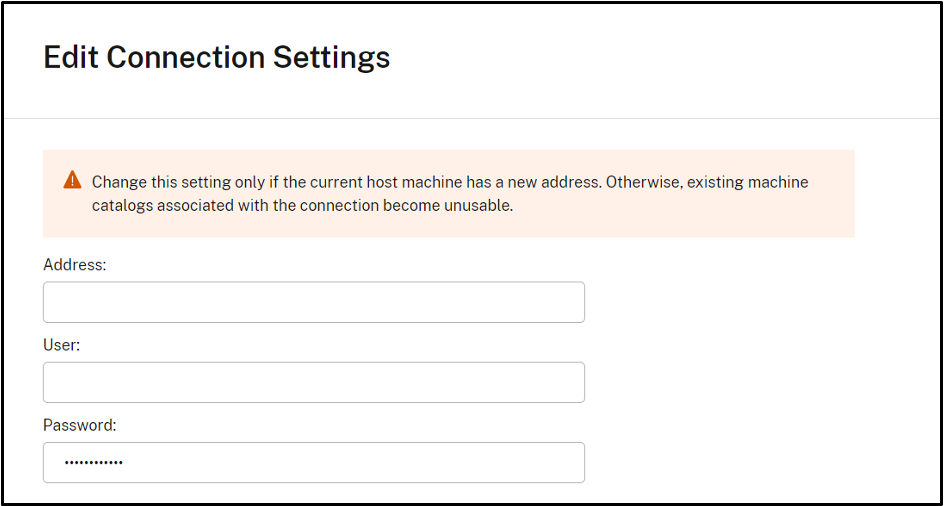Screen dimensions: 944x506
Task: Click the orange warning triangle icon
Action: click(72, 180)
